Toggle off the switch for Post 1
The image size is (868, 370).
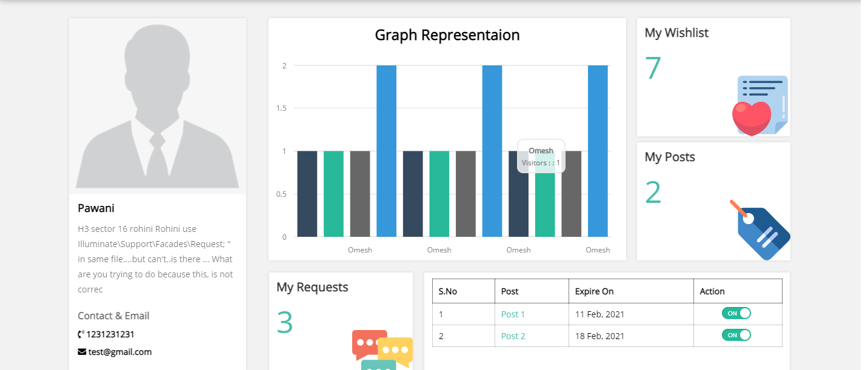(x=736, y=313)
